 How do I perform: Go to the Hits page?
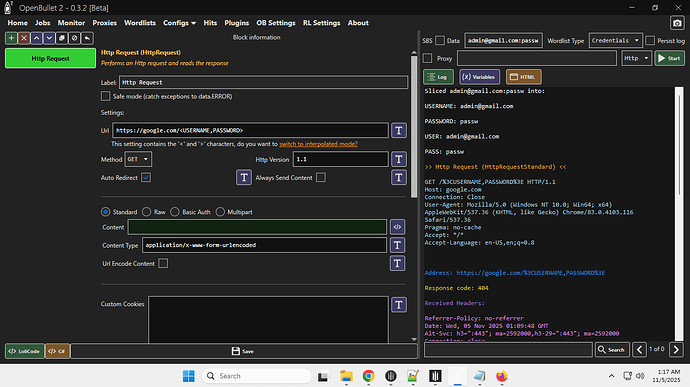(210, 23)
